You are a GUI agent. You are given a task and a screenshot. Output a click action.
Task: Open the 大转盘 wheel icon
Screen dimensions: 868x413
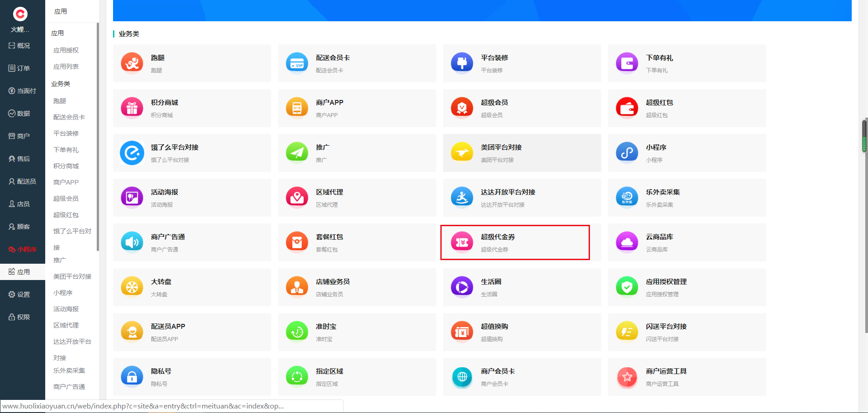pos(132,287)
